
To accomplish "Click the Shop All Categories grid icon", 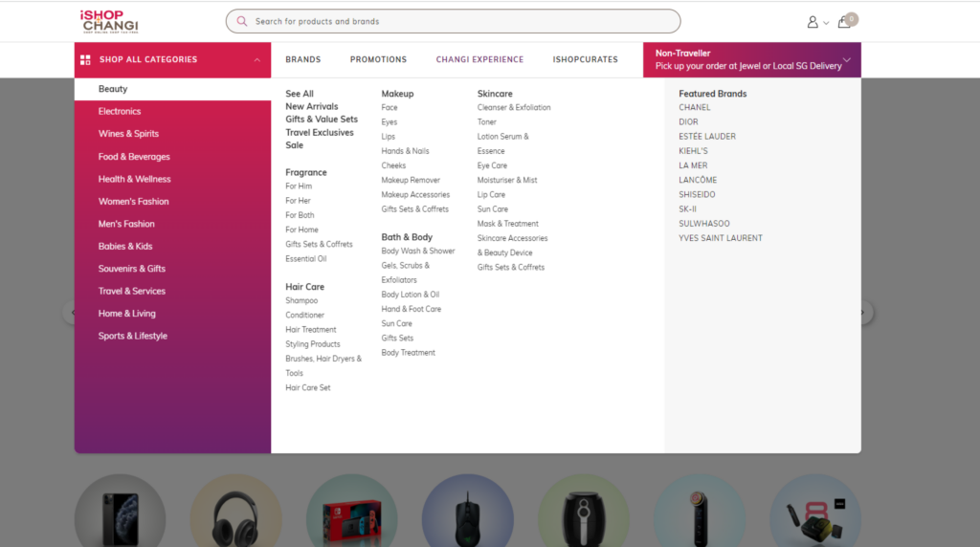I will click(85, 59).
